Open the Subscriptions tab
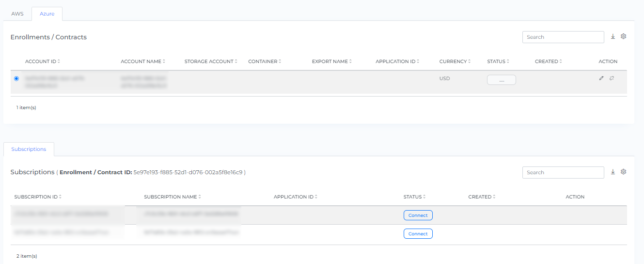The image size is (644, 264). click(29, 149)
